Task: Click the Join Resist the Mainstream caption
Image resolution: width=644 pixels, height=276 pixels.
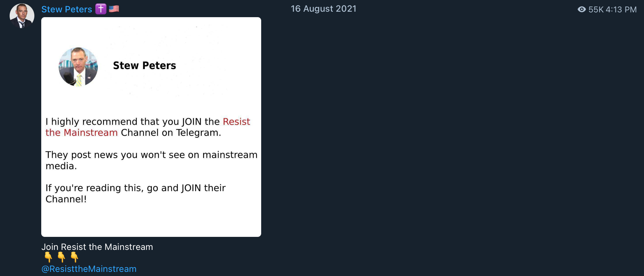Action: tap(97, 247)
